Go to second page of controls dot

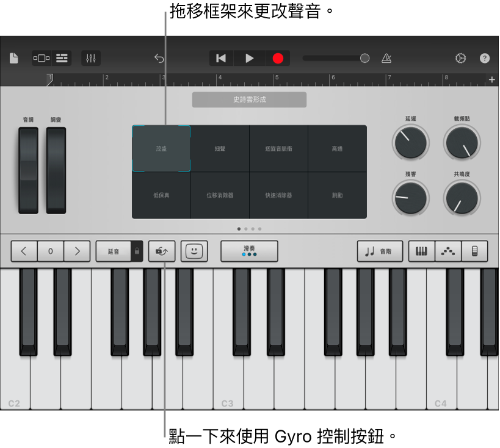click(246, 229)
